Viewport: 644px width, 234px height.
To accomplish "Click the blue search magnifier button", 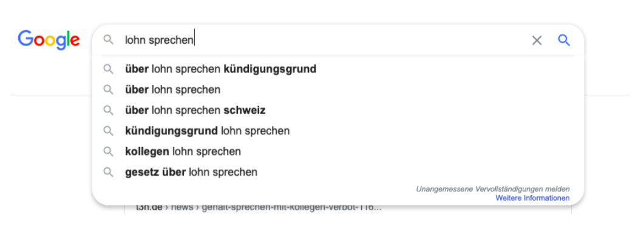I will (564, 40).
